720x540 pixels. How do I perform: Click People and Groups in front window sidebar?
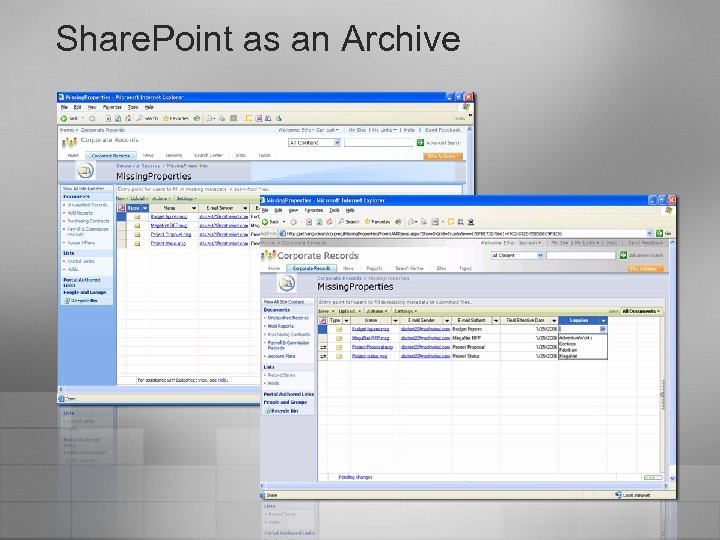point(285,402)
